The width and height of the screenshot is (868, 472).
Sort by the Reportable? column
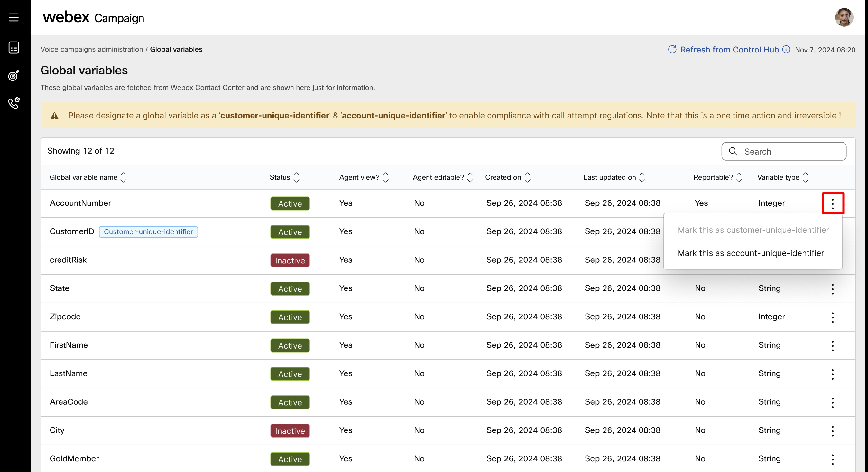739,177
